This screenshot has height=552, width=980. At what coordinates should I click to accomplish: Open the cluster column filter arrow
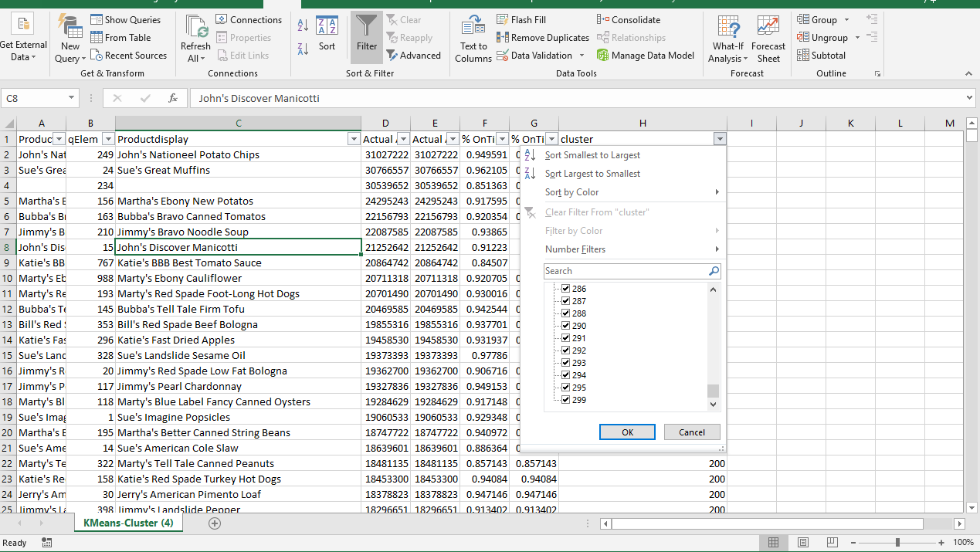[720, 139]
